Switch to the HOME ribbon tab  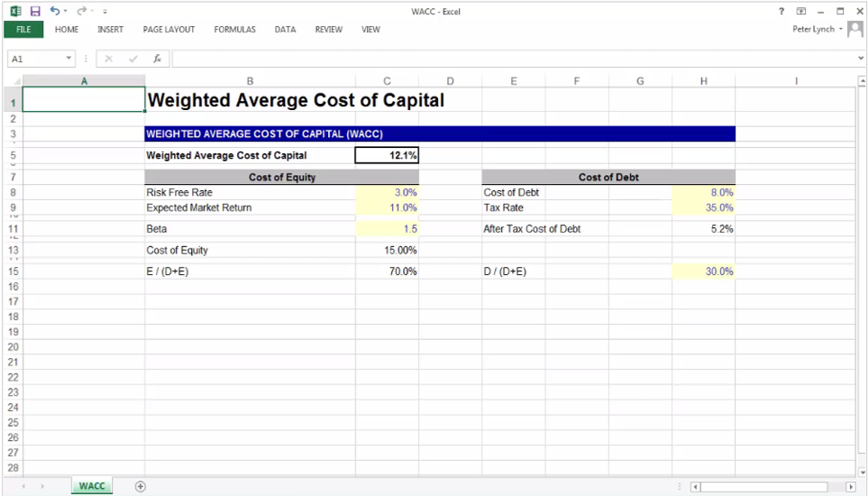(67, 30)
